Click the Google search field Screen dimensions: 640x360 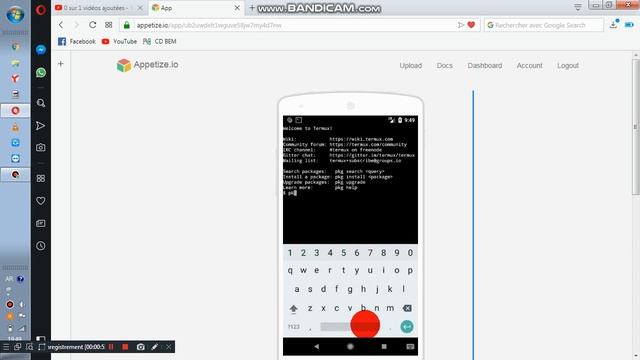click(x=544, y=25)
